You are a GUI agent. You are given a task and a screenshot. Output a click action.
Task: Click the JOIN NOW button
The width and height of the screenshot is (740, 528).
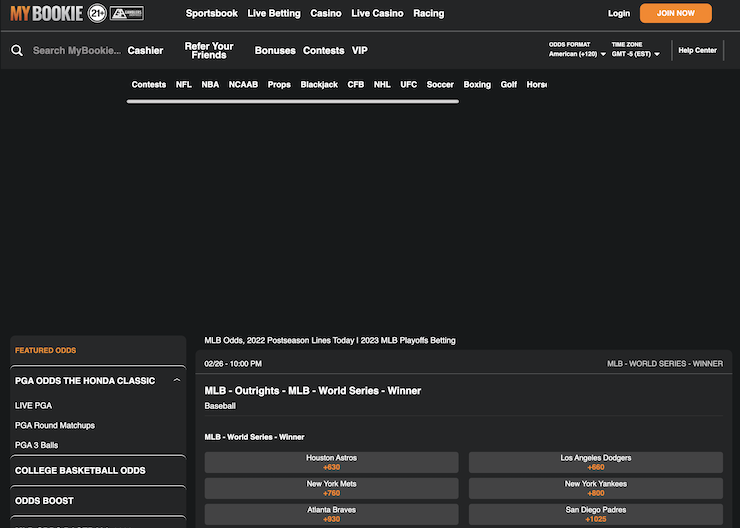(x=675, y=13)
